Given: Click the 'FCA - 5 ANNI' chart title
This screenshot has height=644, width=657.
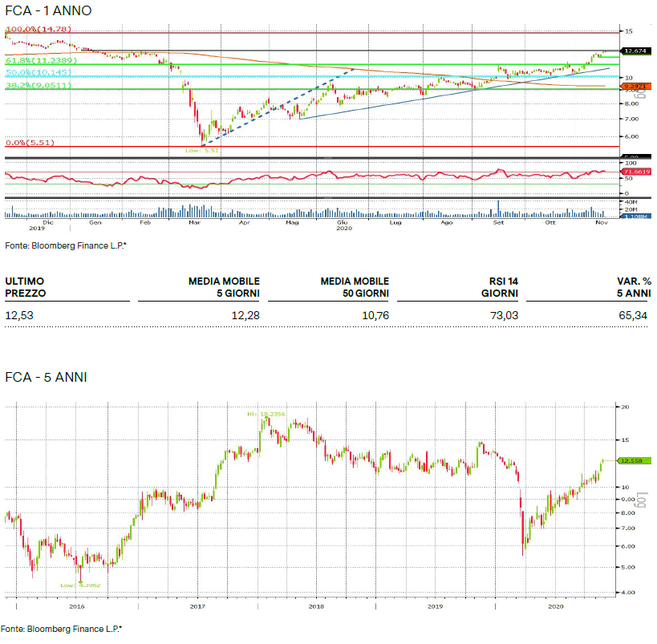Looking at the screenshot, I should pos(46,377).
